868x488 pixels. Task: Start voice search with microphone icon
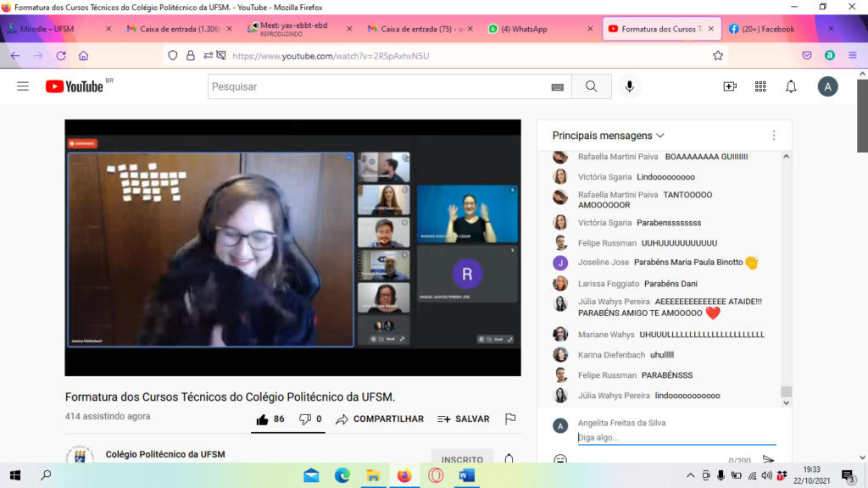629,86
